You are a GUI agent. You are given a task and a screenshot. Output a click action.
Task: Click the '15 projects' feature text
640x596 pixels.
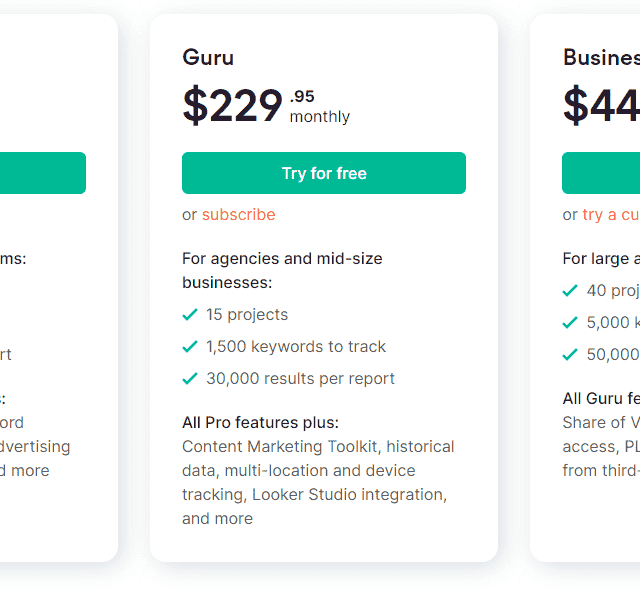(247, 314)
